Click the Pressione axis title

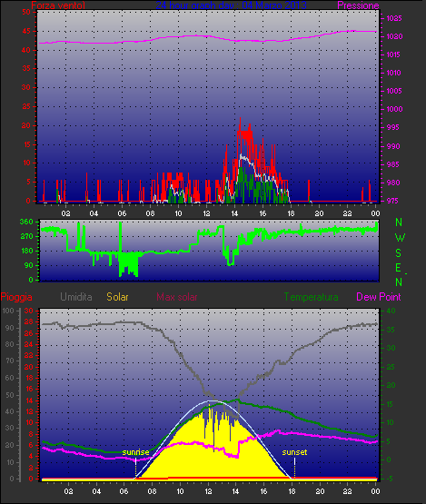358,5
